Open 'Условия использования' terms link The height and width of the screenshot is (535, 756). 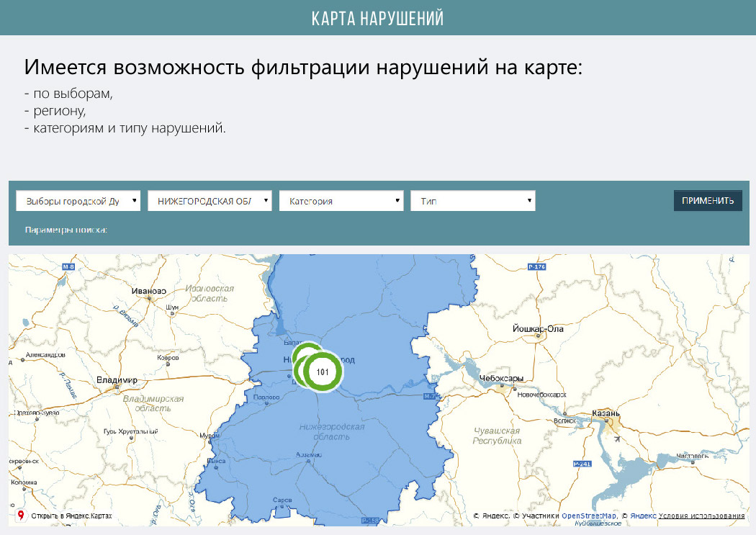[x=701, y=516]
